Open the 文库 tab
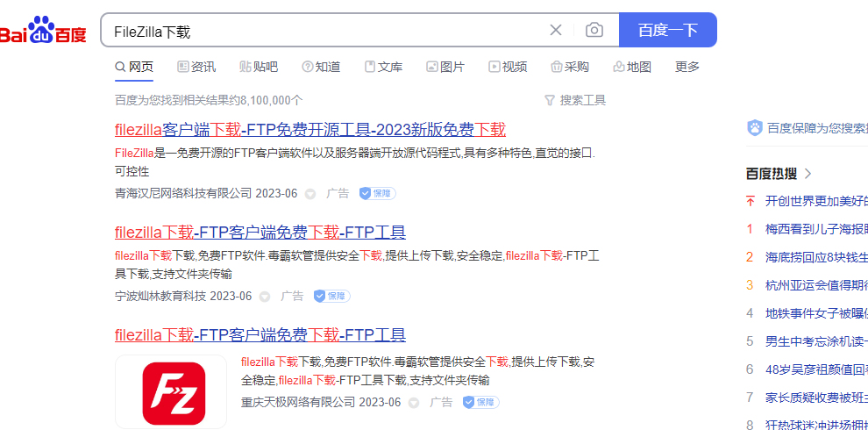Screen dimensions: 868x430 click(384, 67)
